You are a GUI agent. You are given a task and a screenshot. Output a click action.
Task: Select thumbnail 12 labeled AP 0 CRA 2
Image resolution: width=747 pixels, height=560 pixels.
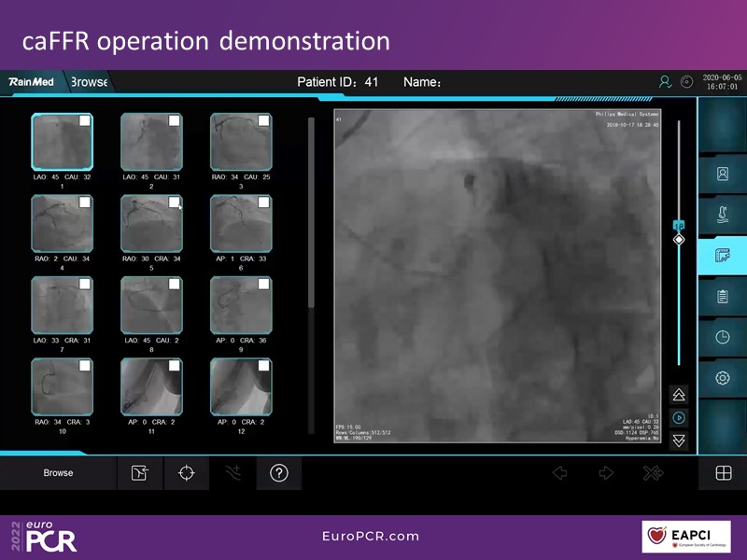(240, 387)
